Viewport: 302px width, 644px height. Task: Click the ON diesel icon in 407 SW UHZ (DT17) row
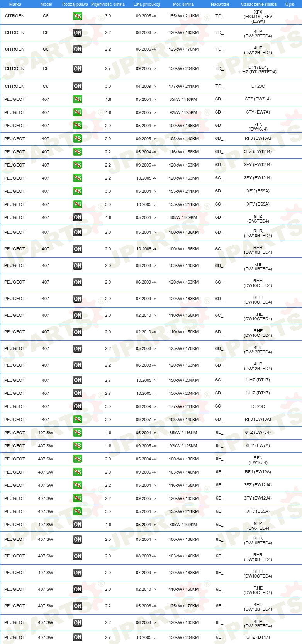[x=78, y=637]
